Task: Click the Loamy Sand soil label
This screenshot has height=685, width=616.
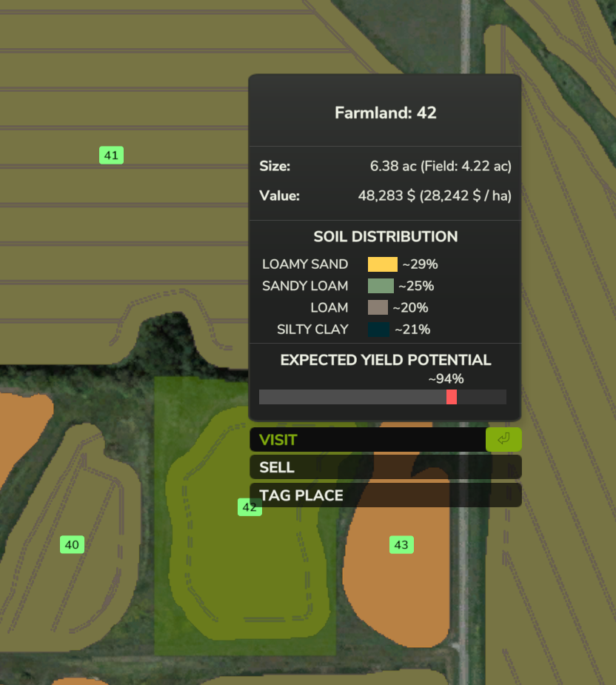Action: [x=305, y=264]
